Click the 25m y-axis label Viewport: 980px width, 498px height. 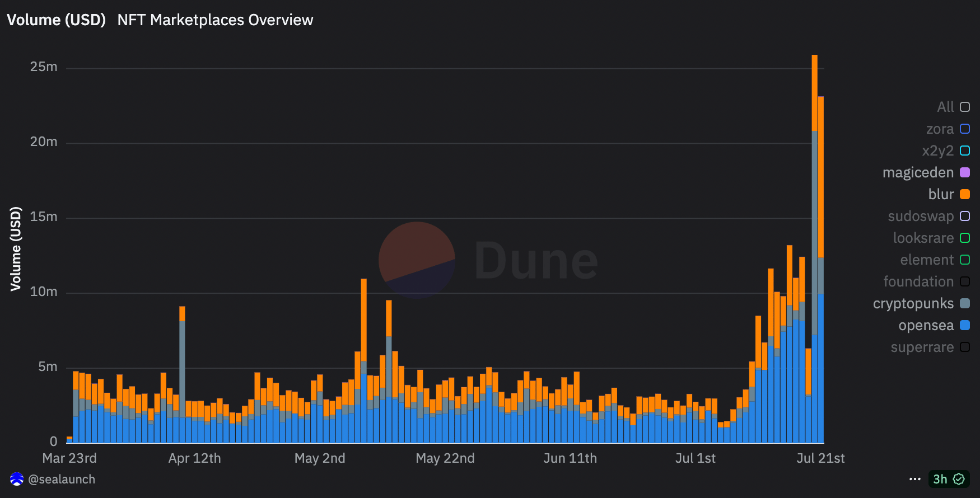pos(44,67)
